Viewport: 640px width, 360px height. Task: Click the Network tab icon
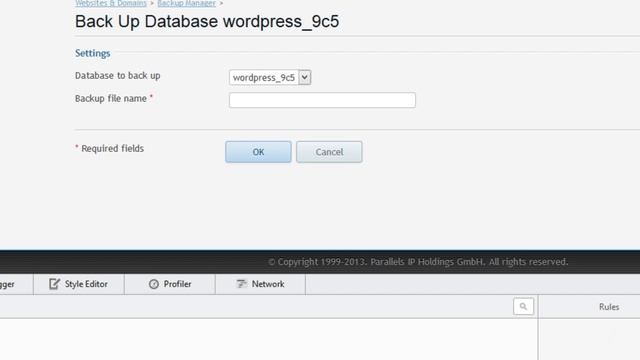[x=241, y=284]
